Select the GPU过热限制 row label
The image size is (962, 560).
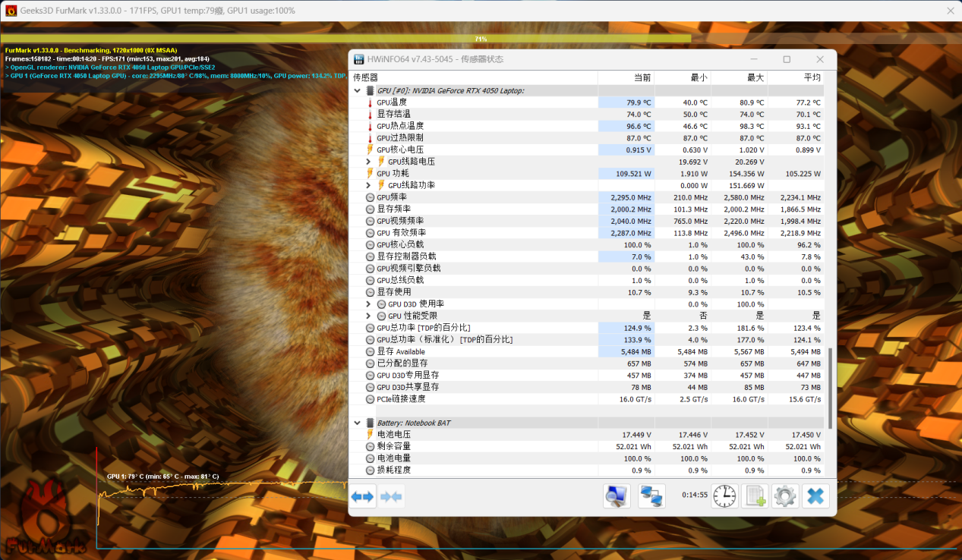[x=400, y=138]
